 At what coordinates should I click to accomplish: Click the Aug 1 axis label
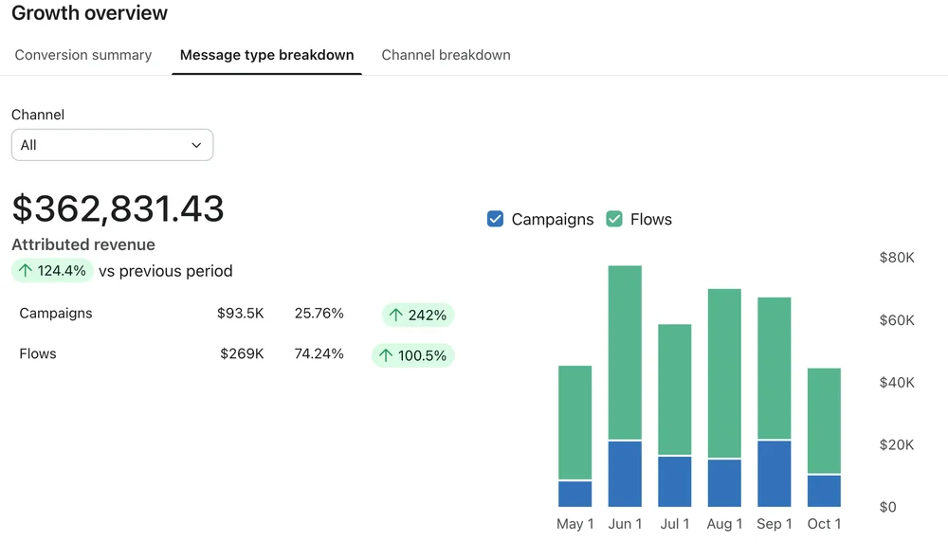(x=724, y=524)
